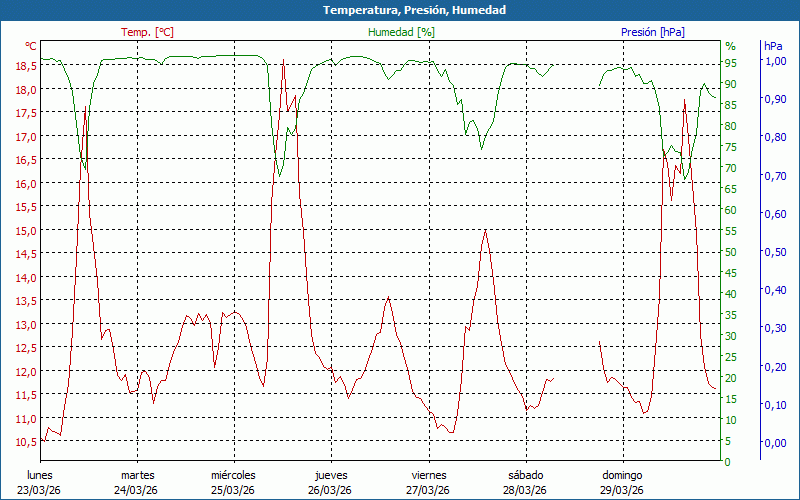Screen dimensions: 800x500
Task: Click the jueves 26/03/26 date label
Action: [330, 482]
